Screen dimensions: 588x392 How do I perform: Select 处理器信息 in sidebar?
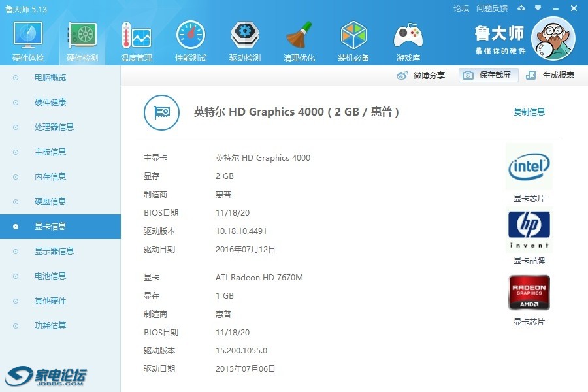click(60, 127)
